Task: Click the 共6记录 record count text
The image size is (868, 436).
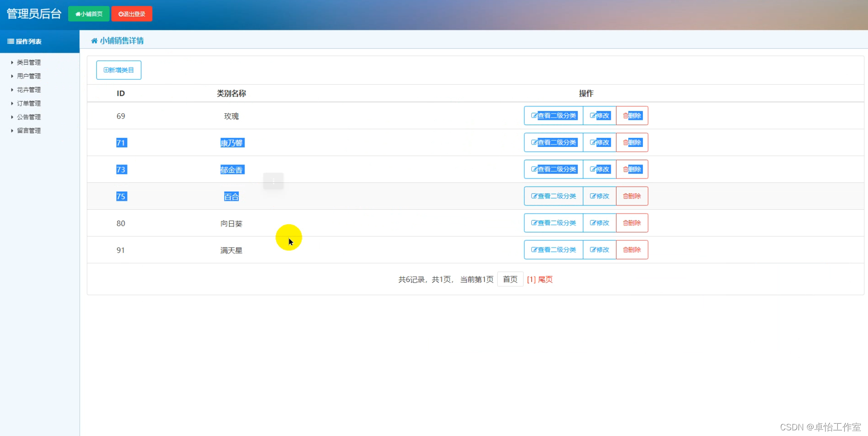Action: 411,280
